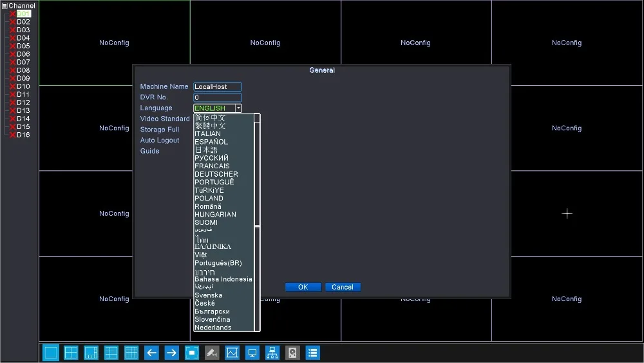This screenshot has width=644, height=363.
Task: Select channel D11 in tree
Action: 23,95
